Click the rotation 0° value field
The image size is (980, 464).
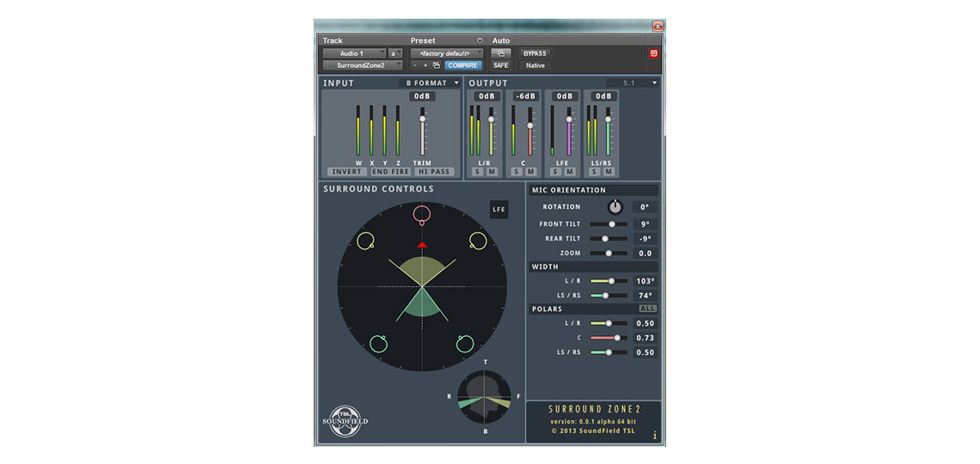[645, 207]
